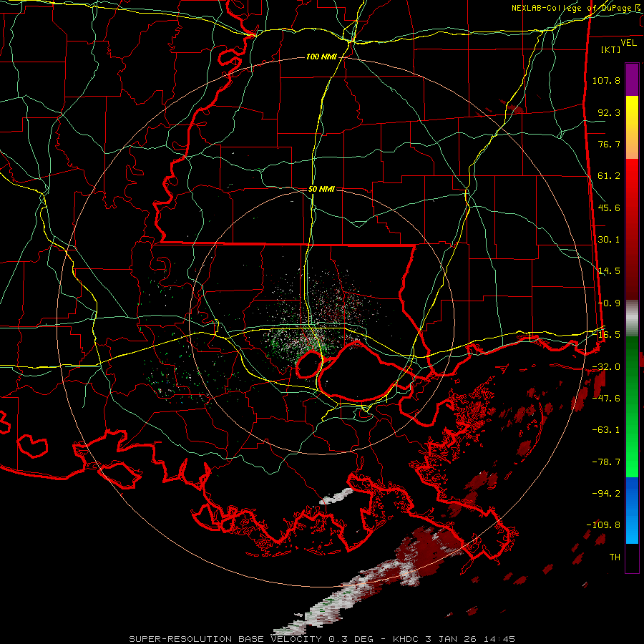This screenshot has height=644, width=644.
Task: Click the TH threshold legend label
Action: coord(615,557)
